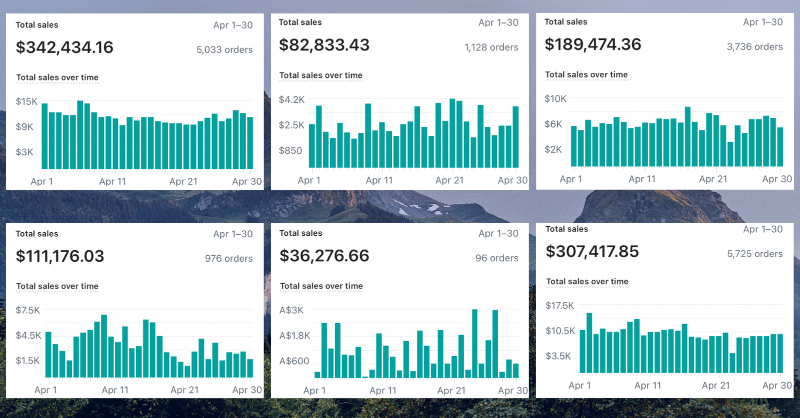Select the 5,033 orders label

(x=224, y=50)
